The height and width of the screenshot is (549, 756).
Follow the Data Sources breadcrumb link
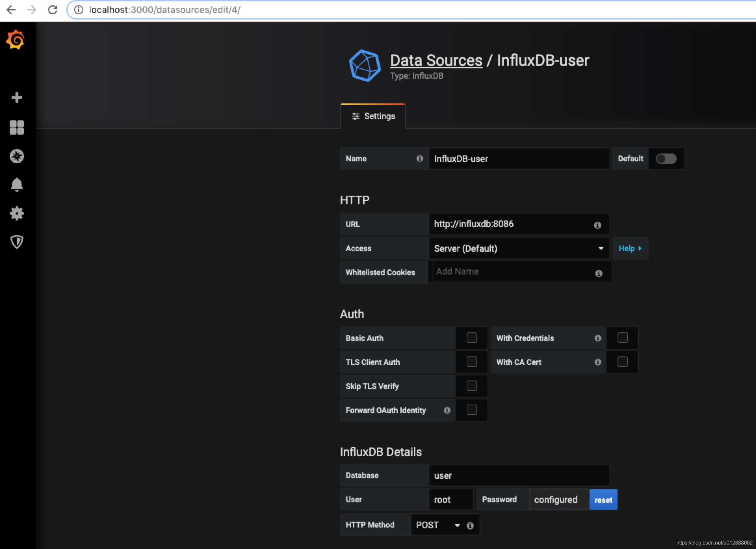(436, 60)
